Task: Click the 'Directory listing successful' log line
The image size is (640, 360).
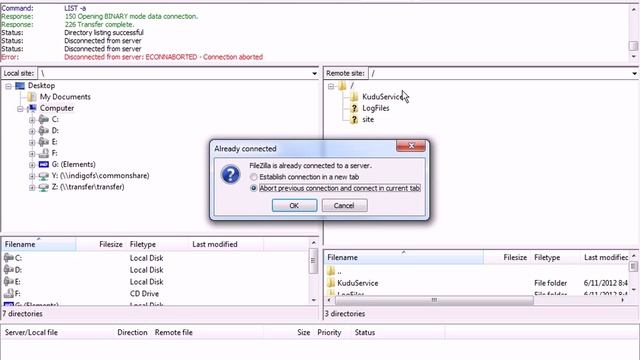Action: point(104,33)
